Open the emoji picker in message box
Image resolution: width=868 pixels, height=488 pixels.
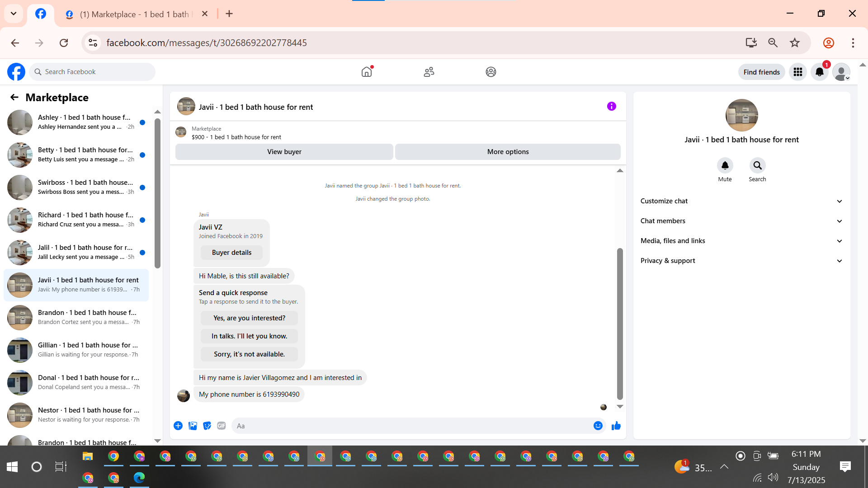[598, 426]
